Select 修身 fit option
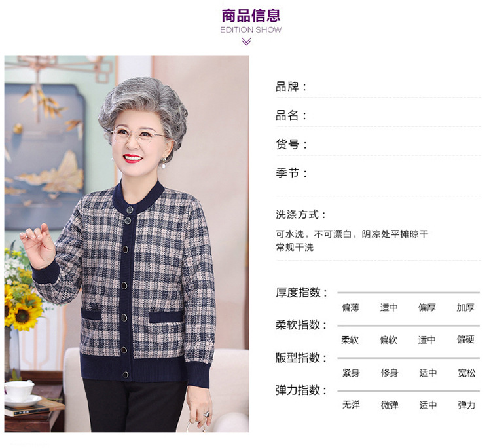 [390, 373]
